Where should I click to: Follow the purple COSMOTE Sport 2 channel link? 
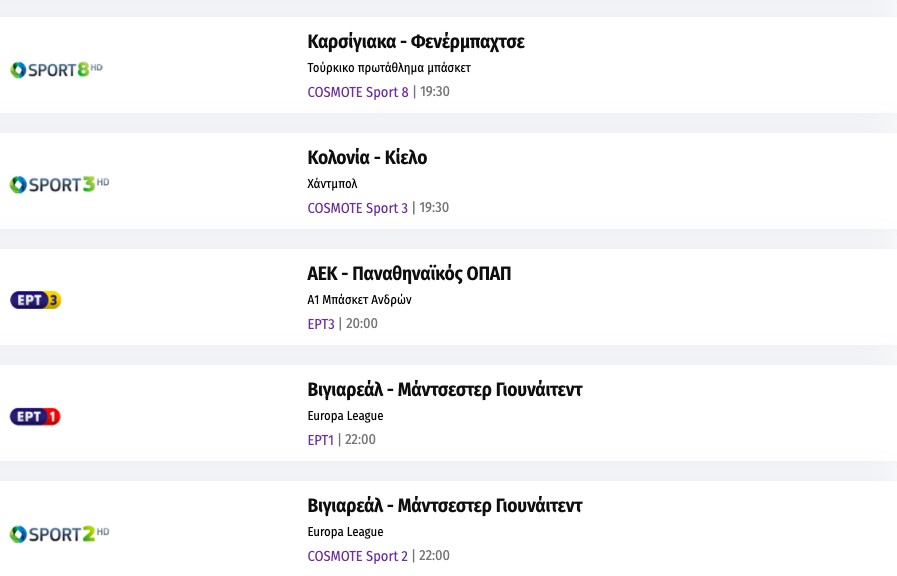[x=358, y=556]
